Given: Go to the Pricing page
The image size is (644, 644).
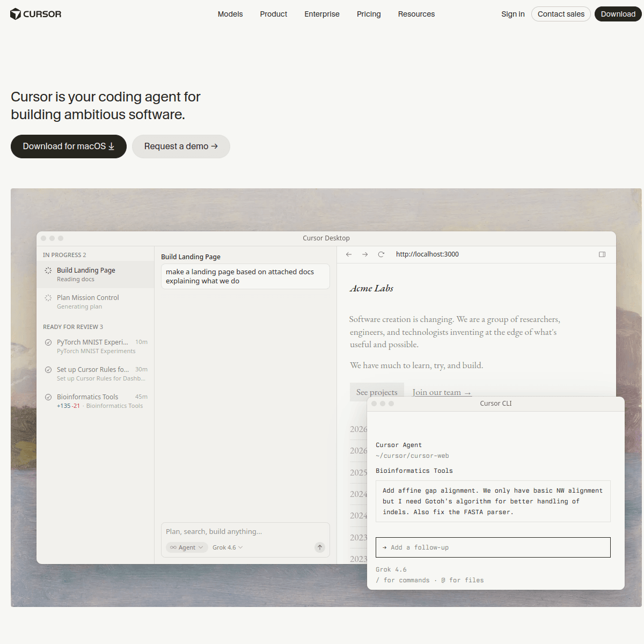Looking at the screenshot, I should tap(369, 14).
